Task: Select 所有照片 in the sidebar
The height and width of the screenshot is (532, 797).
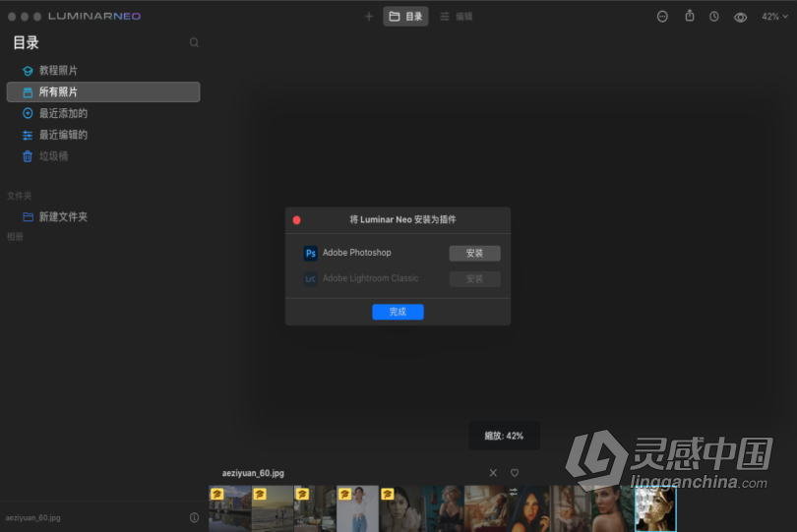Action: tap(103, 92)
